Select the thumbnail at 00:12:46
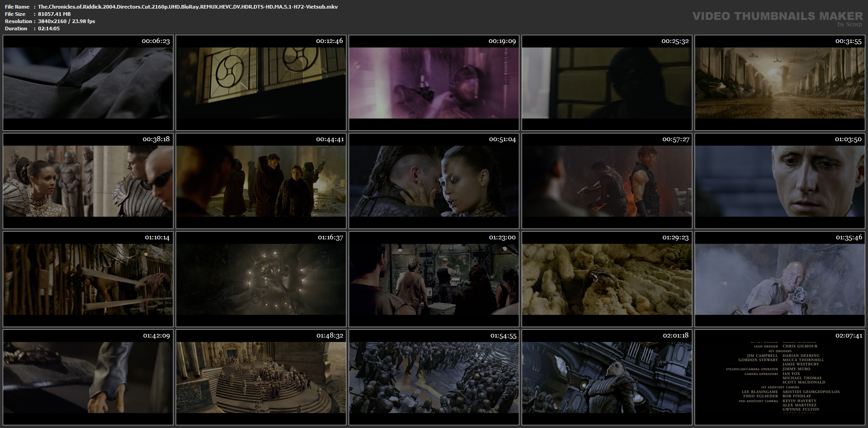The width and height of the screenshot is (868, 428). [261, 83]
